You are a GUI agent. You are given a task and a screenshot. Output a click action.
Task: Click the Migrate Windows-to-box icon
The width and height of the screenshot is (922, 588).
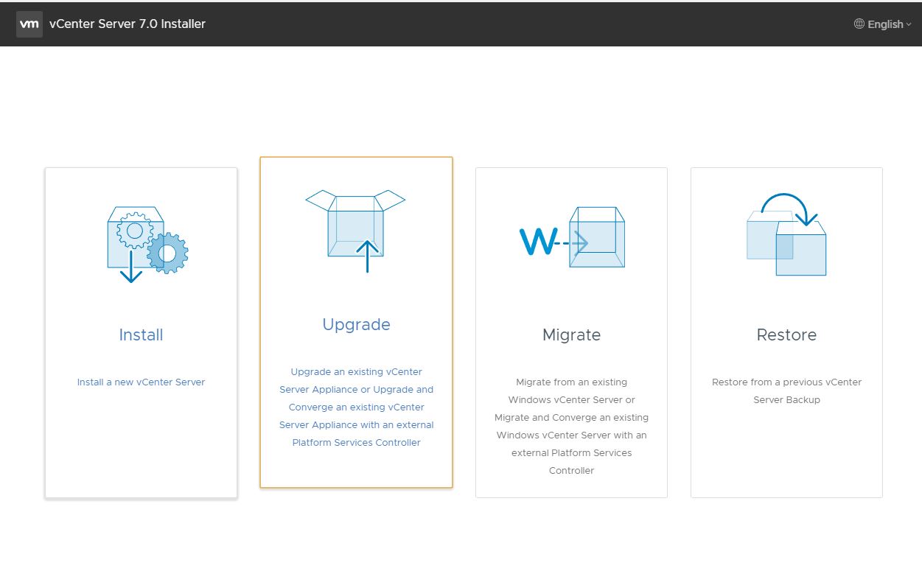click(x=572, y=237)
